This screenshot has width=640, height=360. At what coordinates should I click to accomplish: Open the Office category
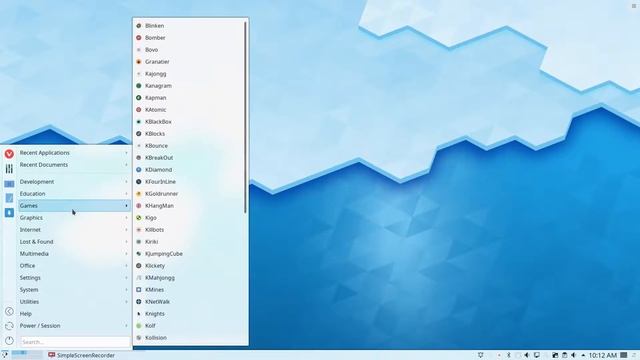point(74,266)
